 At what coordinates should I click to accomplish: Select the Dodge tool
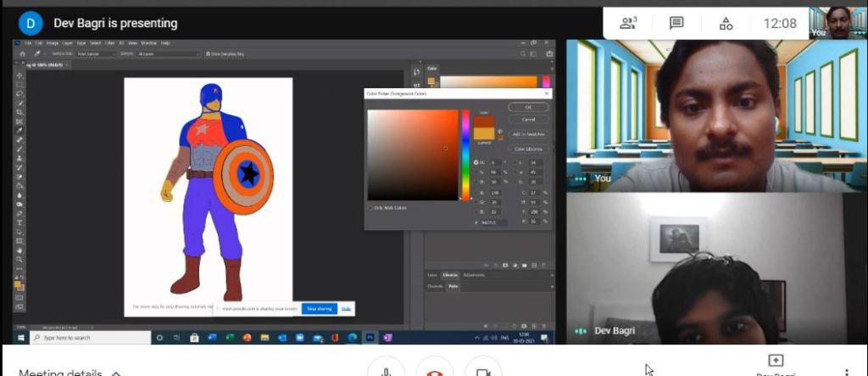pyautogui.click(x=19, y=205)
